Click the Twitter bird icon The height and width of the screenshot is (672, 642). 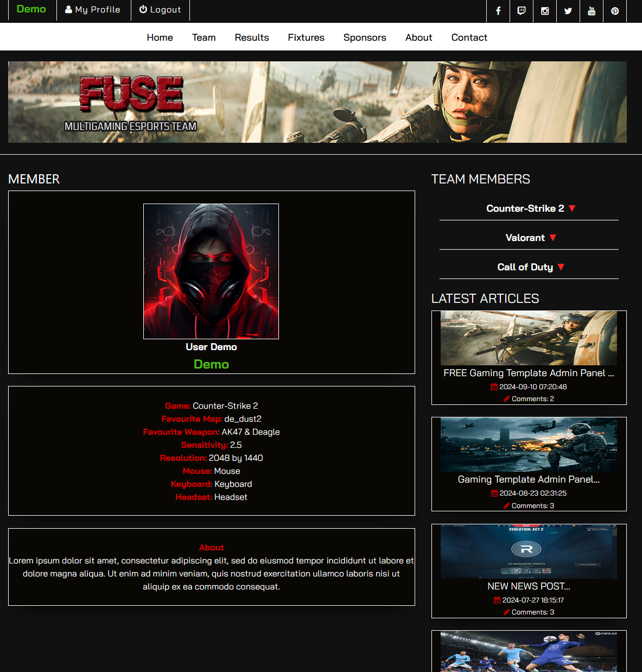(568, 11)
